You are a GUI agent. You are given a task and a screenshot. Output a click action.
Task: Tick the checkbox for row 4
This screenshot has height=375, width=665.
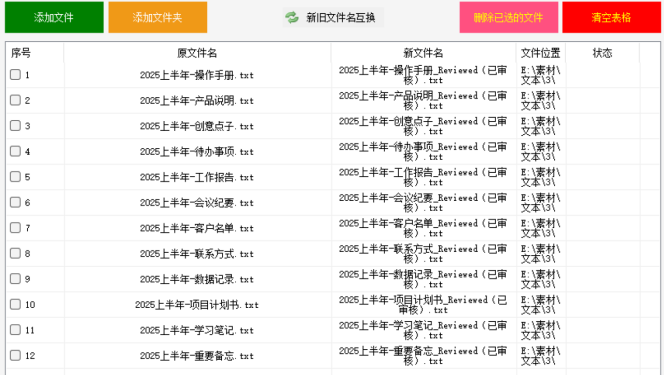15,151
